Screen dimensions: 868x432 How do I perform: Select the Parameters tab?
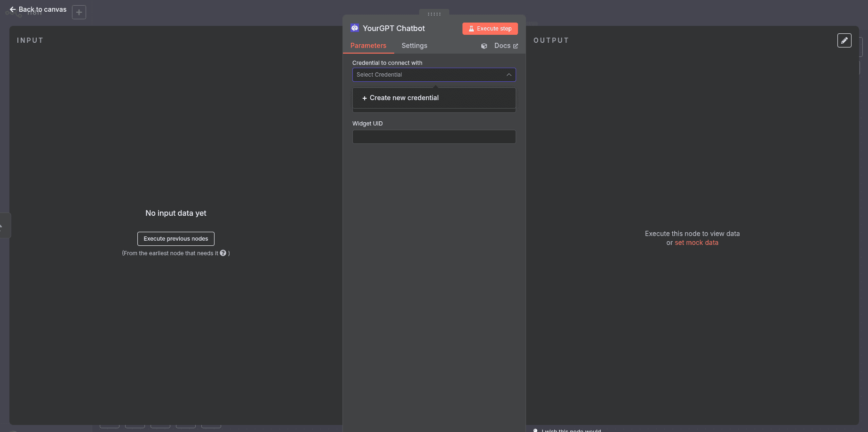(368, 46)
